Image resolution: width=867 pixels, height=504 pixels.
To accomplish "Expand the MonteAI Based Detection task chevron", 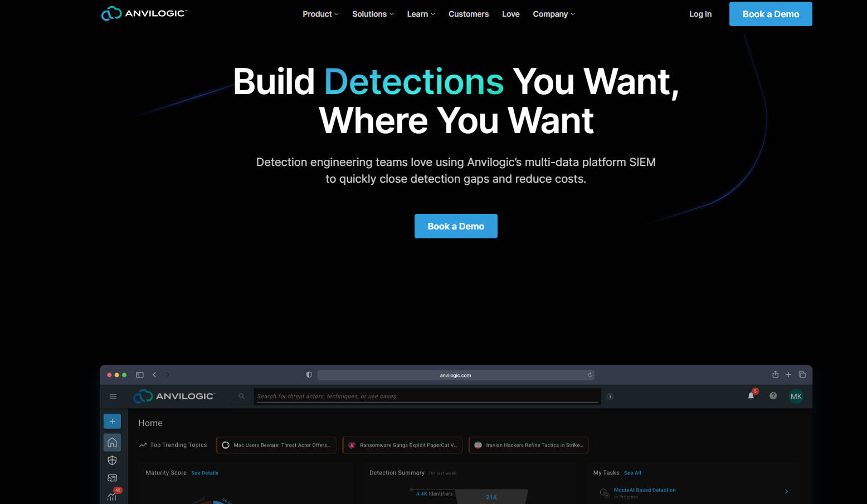I will (786, 491).
